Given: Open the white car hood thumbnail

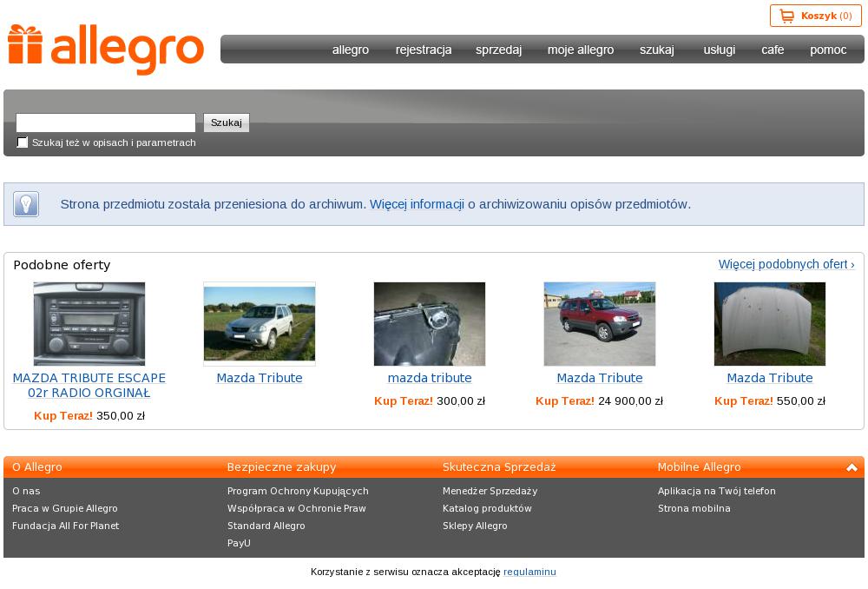Looking at the screenshot, I should pos(769,323).
